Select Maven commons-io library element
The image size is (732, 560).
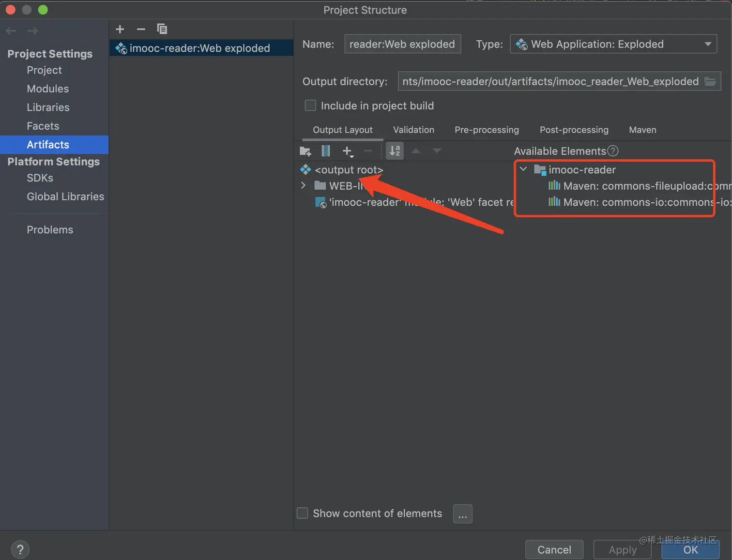(639, 202)
